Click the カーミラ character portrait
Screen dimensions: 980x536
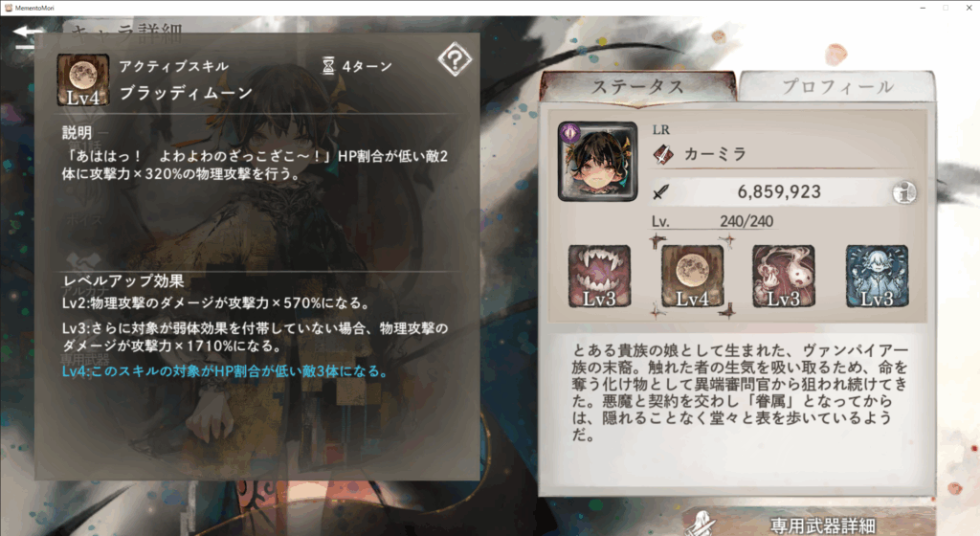click(597, 161)
